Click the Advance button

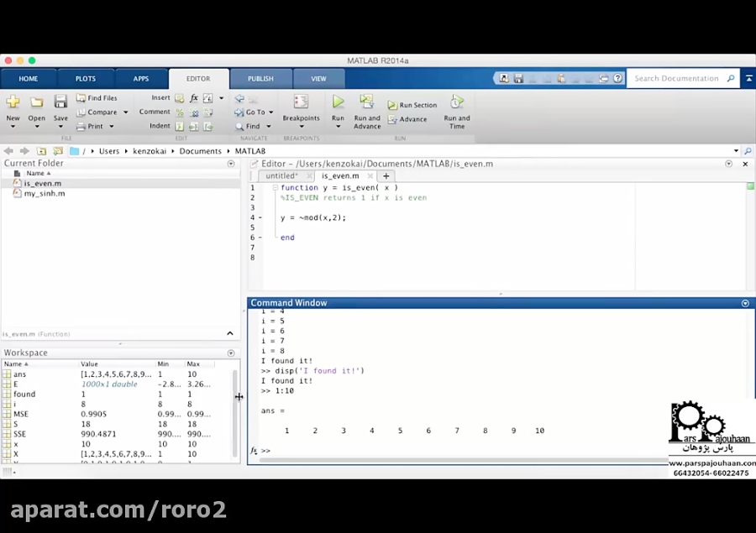(412, 118)
